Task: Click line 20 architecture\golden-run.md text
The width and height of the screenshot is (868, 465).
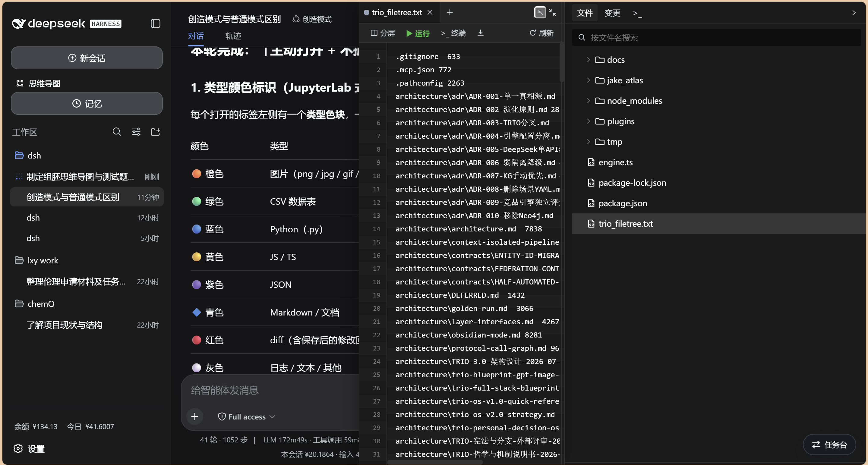Action: 451,308
